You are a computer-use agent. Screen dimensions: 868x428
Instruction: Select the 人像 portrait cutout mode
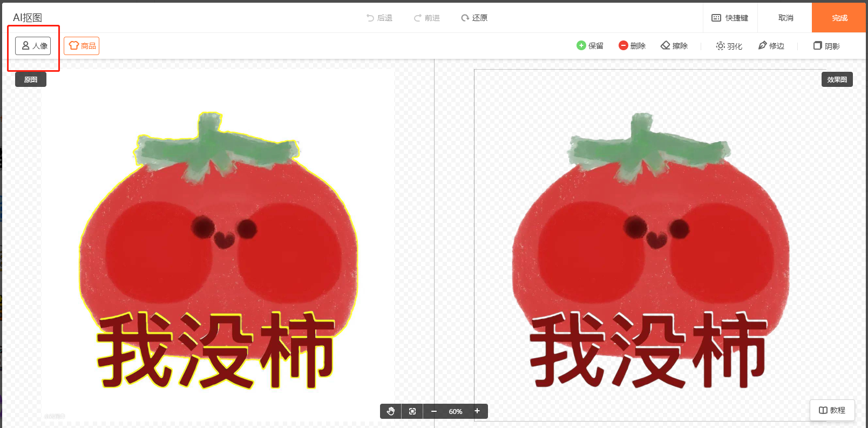(33, 46)
